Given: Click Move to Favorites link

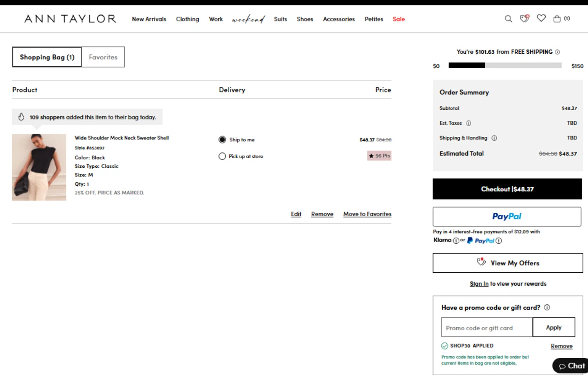Looking at the screenshot, I should 367,214.
